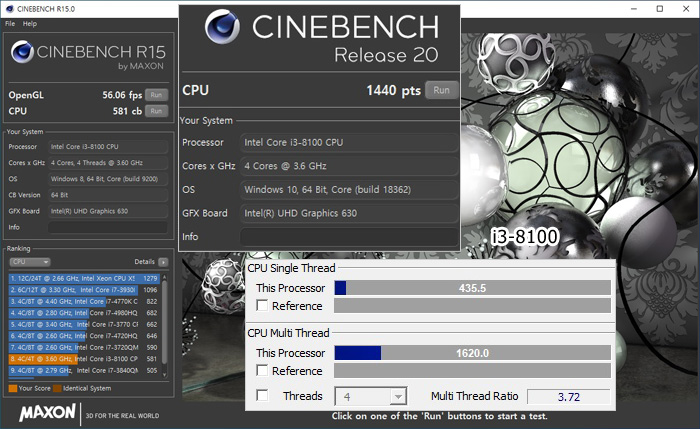Select ranking entry 9 Core i7-3840QM
Viewport: 700px width, 429px height.
point(84,371)
